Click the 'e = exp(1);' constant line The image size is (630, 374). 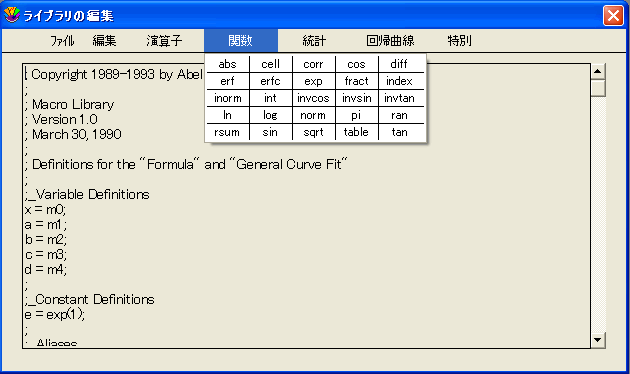(x=55, y=315)
